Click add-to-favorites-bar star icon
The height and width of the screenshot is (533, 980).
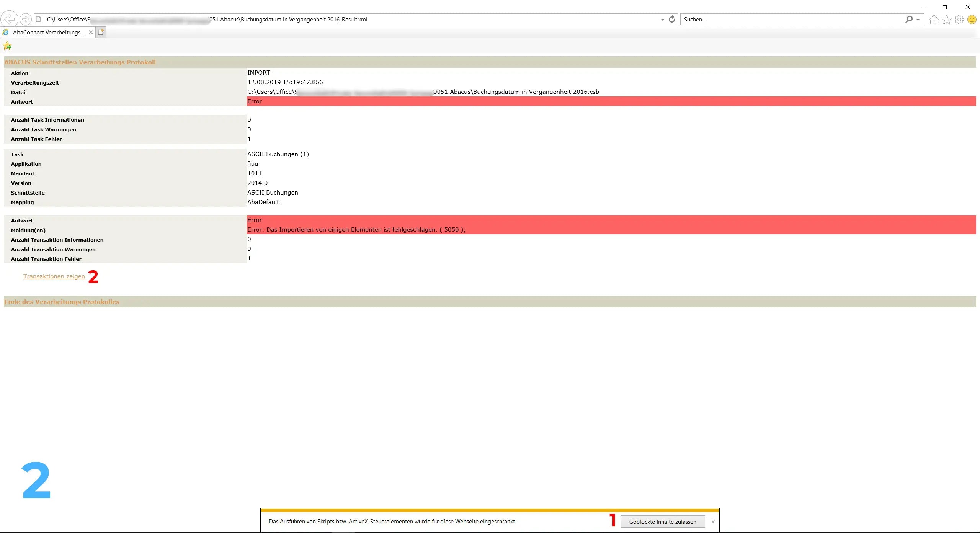[x=7, y=46]
